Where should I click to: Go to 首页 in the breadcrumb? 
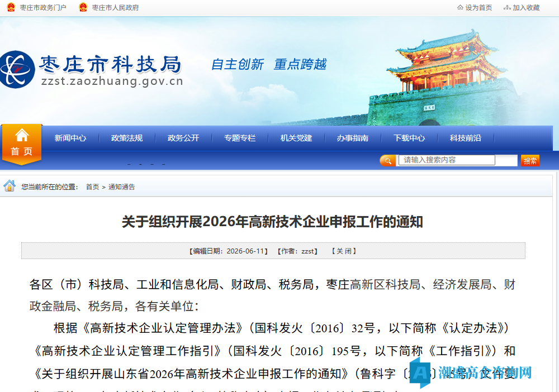[x=92, y=187]
